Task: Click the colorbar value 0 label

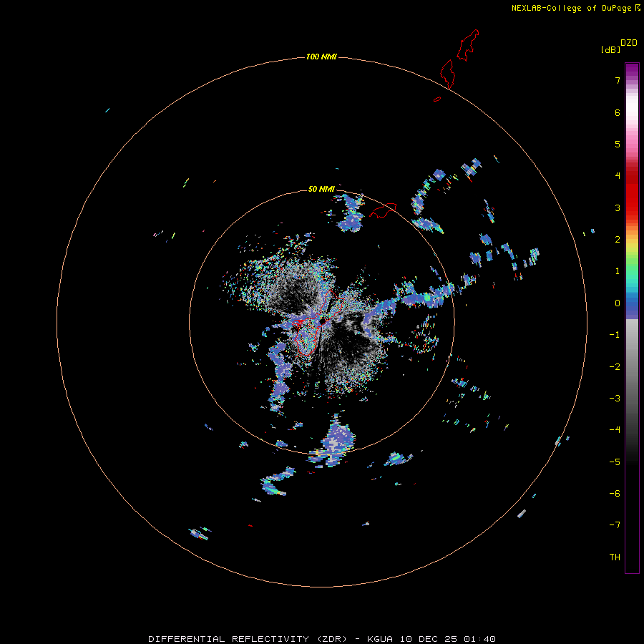Action: tap(618, 303)
